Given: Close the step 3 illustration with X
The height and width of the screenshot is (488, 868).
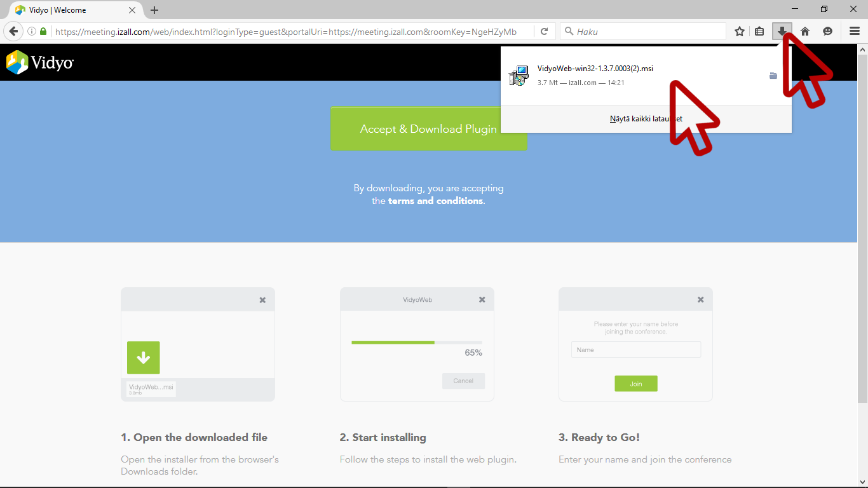Looking at the screenshot, I should pos(700,299).
